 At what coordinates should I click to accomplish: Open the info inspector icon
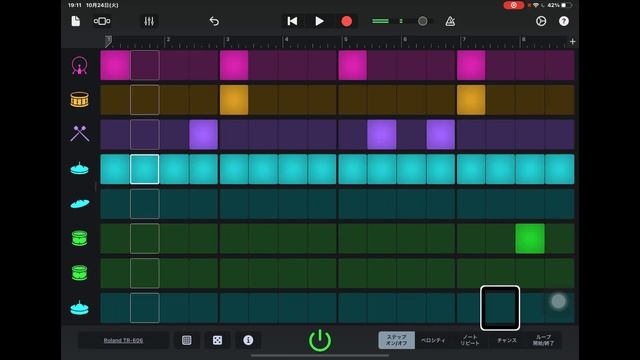pyautogui.click(x=248, y=340)
